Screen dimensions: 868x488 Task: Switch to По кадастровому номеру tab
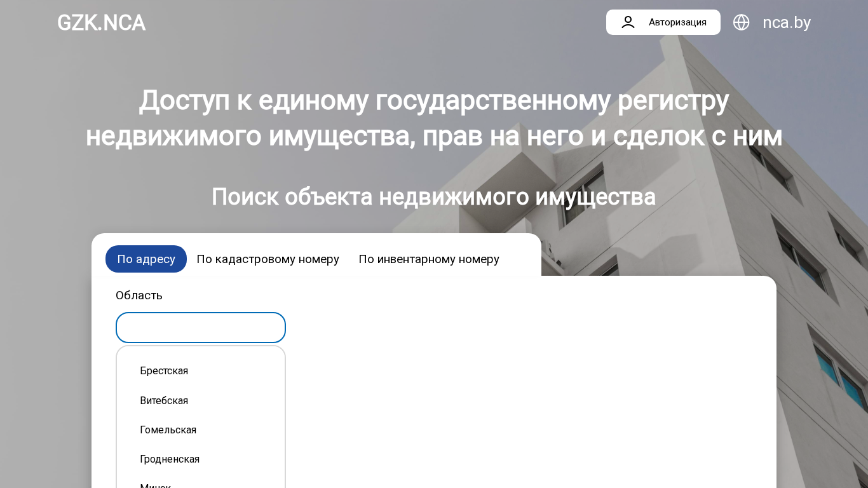point(268,259)
